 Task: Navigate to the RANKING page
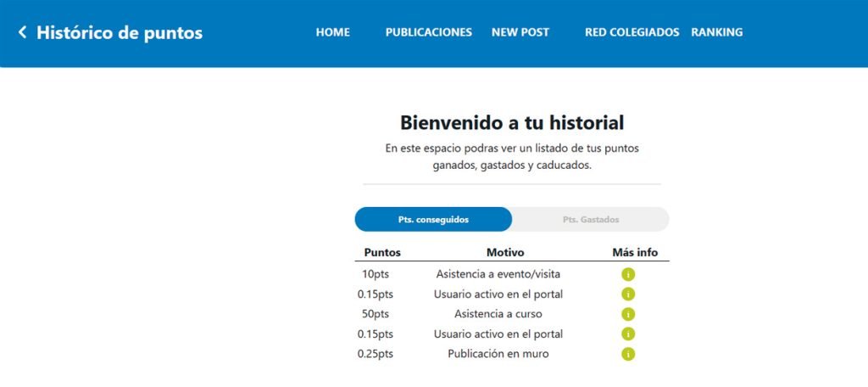(x=716, y=32)
